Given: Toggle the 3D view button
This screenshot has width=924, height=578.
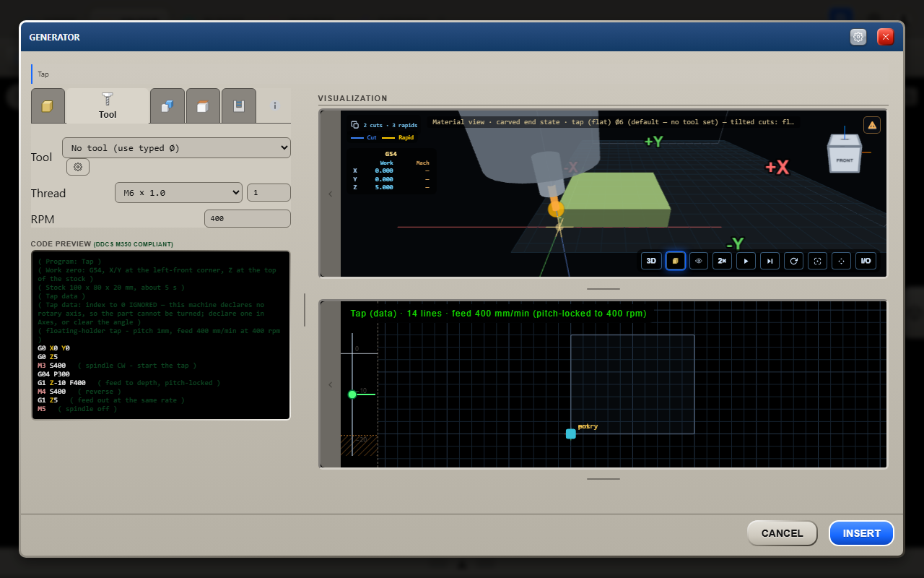Looking at the screenshot, I should pyautogui.click(x=651, y=261).
